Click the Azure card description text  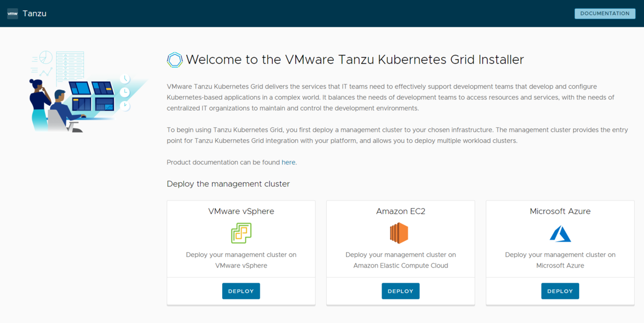(x=560, y=260)
